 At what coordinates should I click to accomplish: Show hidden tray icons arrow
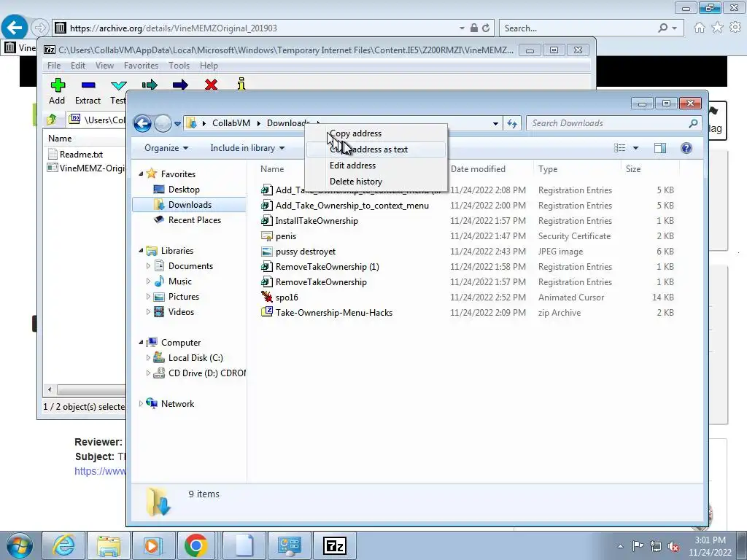point(620,546)
